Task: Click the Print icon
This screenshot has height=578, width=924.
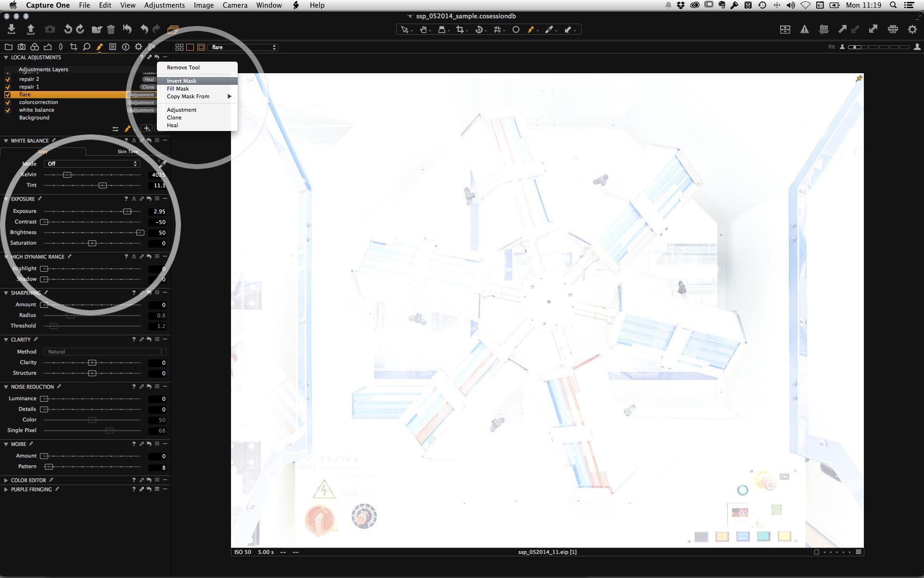Action: 893,29
